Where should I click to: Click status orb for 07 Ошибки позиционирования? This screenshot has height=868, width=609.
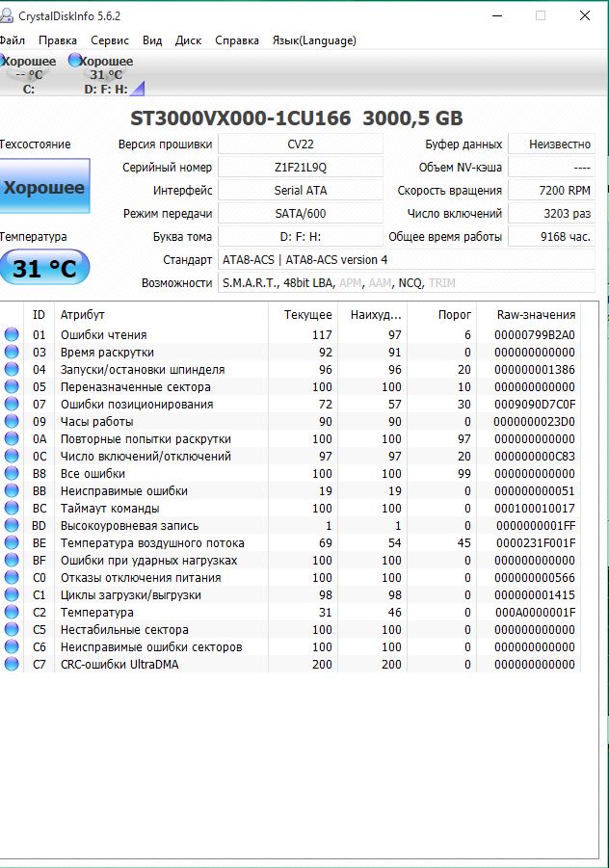(x=12, y=404)
